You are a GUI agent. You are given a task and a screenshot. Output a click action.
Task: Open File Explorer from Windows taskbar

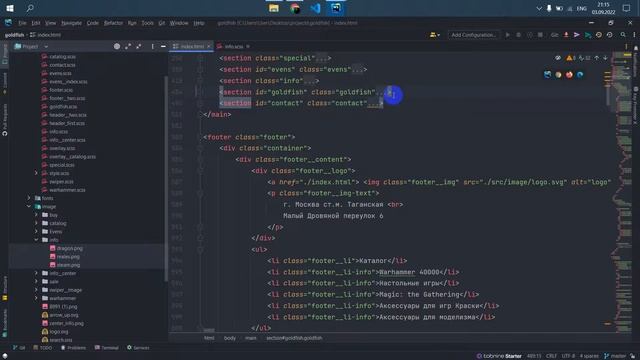tap(273, 8)
